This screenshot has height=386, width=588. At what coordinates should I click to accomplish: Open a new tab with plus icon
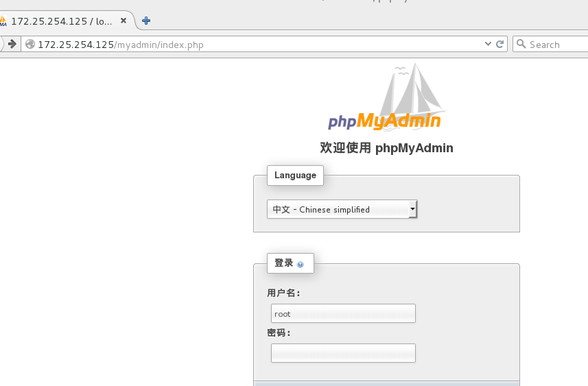[146, 21]
